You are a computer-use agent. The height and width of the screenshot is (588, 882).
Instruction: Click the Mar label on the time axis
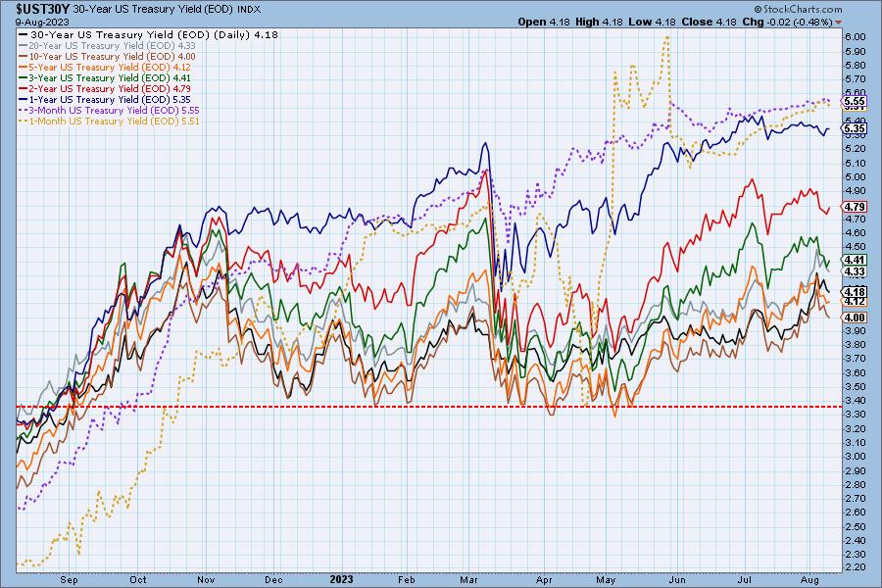click(x=468, y=580)
